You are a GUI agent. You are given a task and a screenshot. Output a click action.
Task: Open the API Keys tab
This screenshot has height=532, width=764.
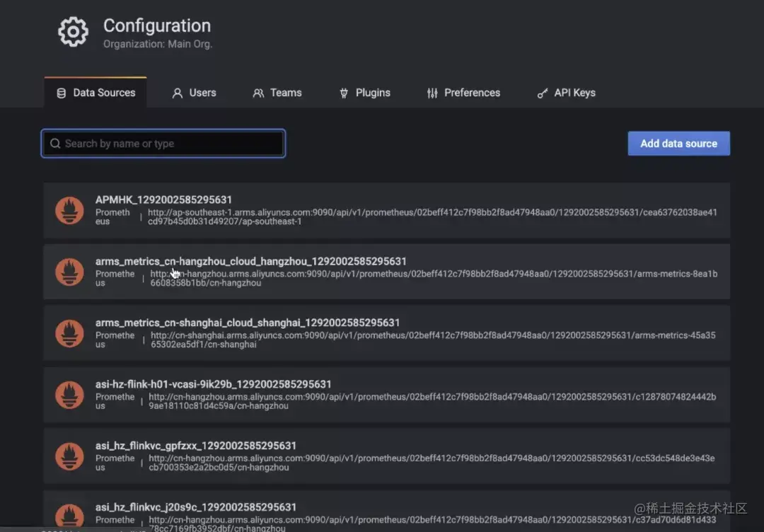[566, 93]
